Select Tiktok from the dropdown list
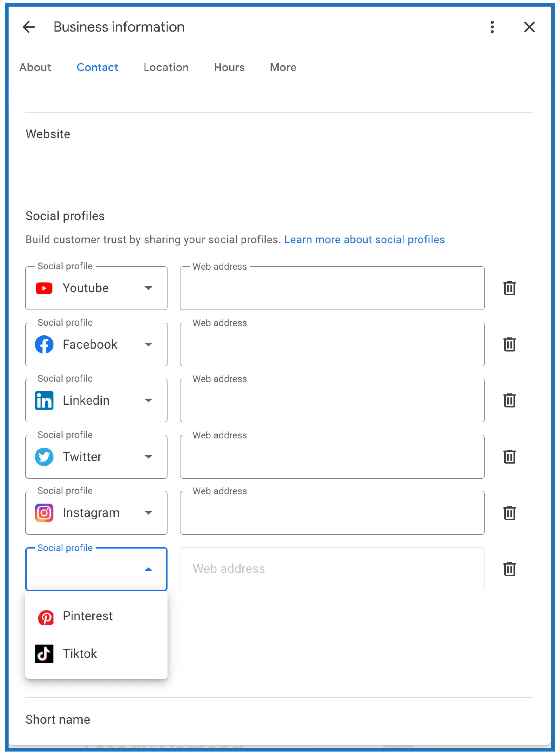This screenshot has width=560, height=756. [x=96, y=653]
